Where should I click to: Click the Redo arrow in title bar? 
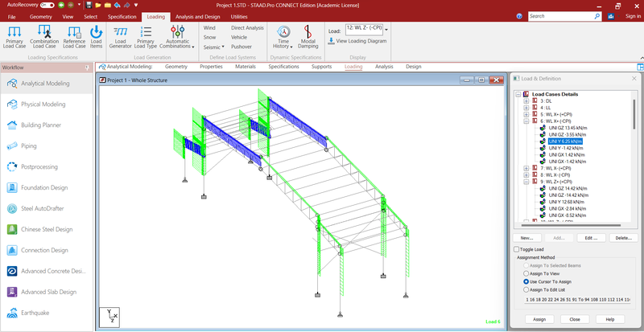[x=126, y=6]
